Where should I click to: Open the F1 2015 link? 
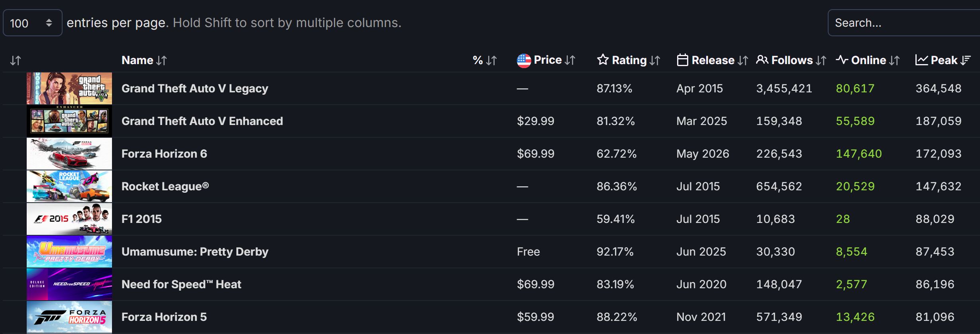pyautogui.click(x=141, y=219)
